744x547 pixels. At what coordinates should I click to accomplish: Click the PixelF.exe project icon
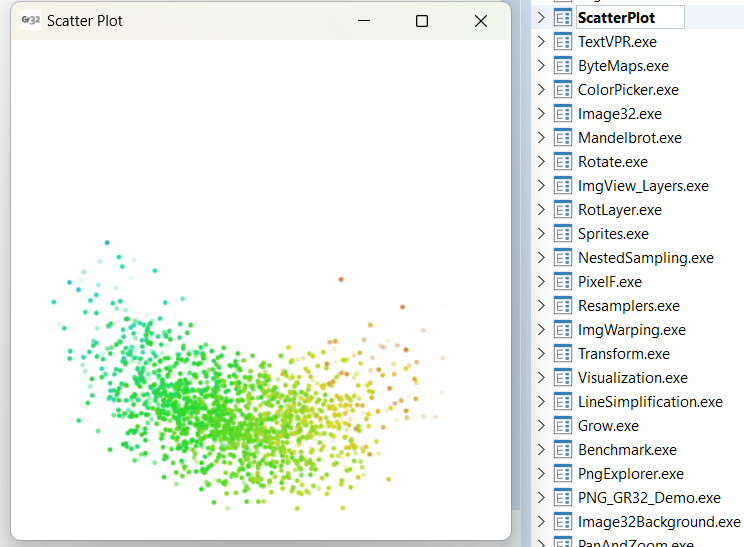click(563, 282)
